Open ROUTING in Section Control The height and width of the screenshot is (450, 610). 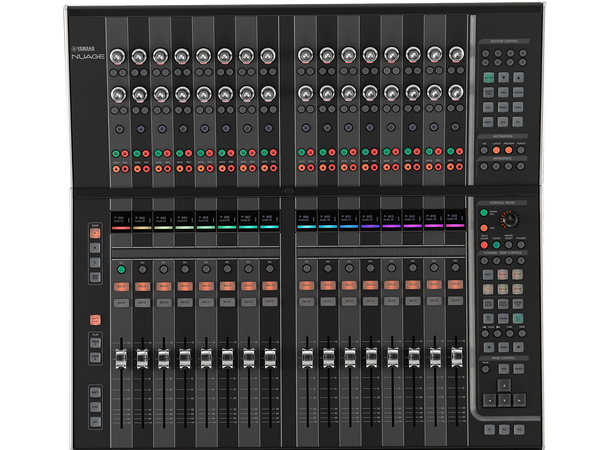point(518,93)
